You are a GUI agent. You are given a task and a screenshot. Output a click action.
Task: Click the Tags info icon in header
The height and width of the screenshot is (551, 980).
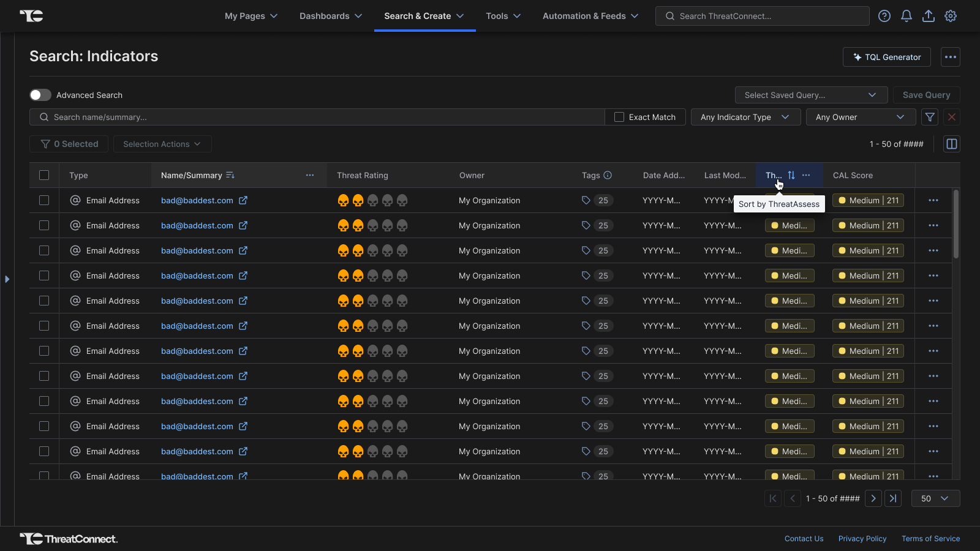[x=608, y=175]
